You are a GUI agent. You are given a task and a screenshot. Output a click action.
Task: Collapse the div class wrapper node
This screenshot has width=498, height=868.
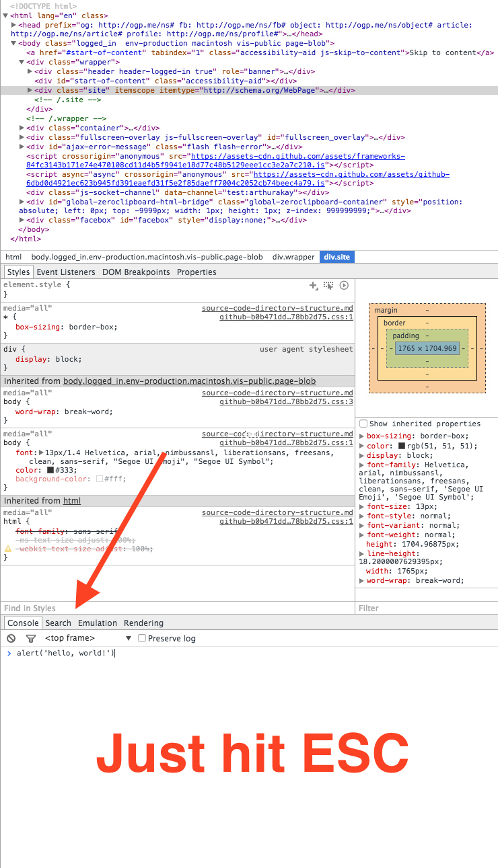(22, 62)
